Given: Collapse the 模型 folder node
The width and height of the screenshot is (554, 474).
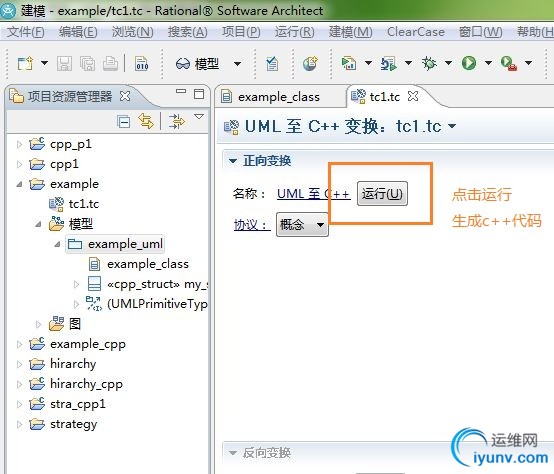Looking at the screenshot, I should click(x=38, y=224).
